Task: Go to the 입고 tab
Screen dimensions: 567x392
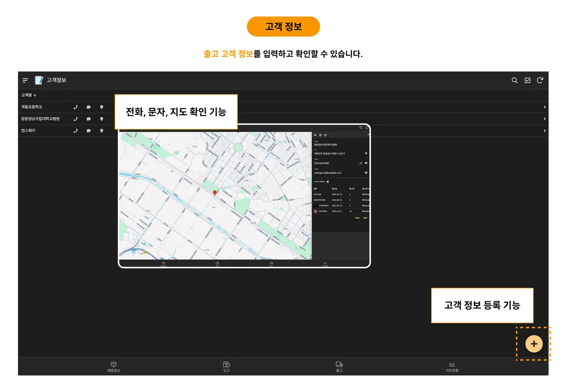Action: (x=226, y=366)
